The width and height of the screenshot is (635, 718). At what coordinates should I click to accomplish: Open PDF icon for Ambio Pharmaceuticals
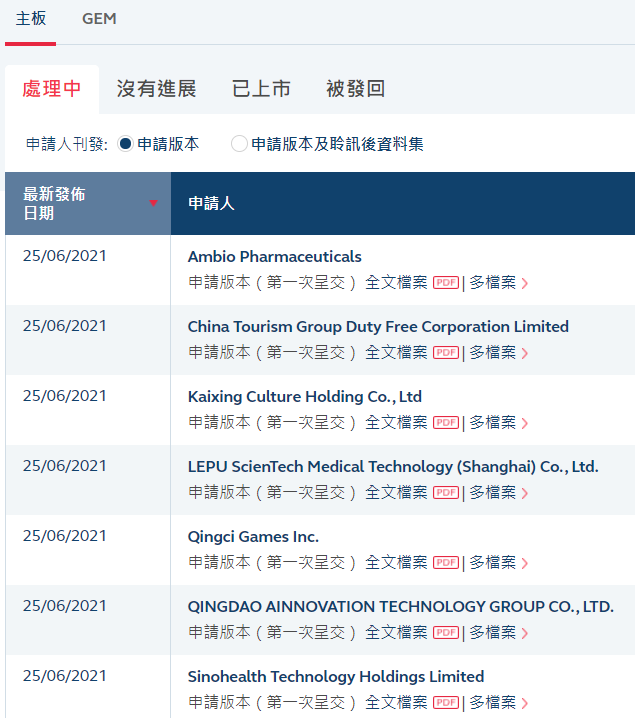(x=445, y=283)
